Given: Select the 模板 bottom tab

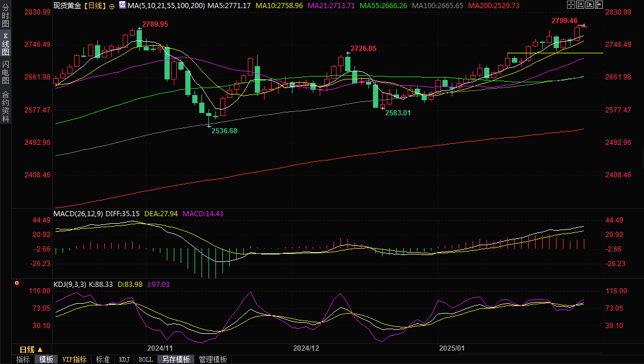Looking at the screenshot, I should (46, 359).
